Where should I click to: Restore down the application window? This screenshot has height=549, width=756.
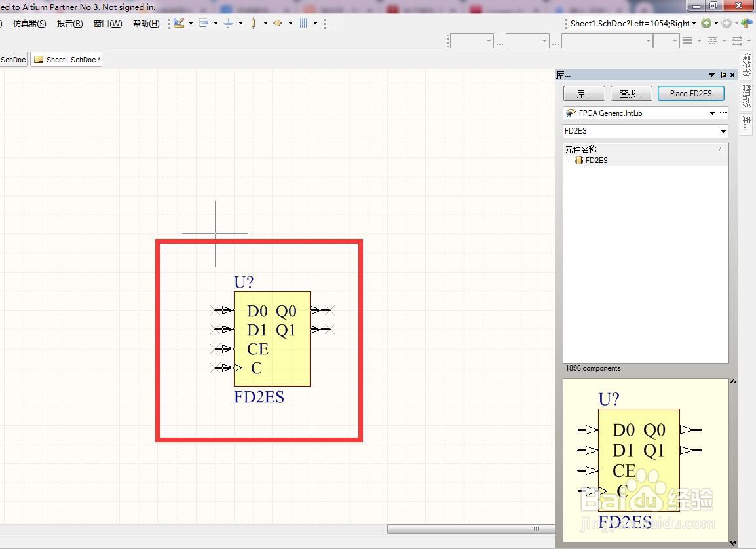pos(713,6)
